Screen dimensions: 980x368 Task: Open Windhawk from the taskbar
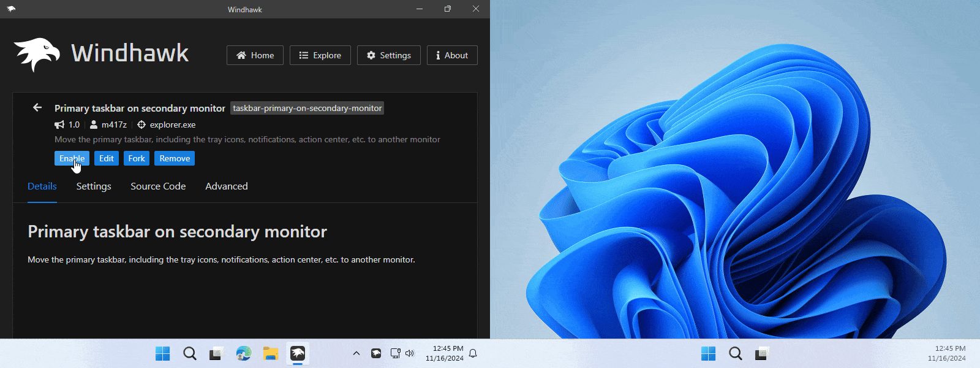[298, 353]
